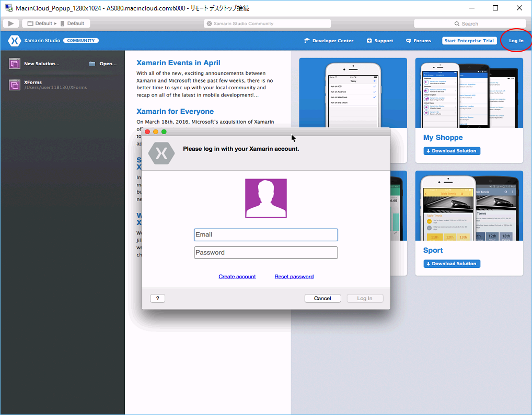This screenshot has width=532, height=415.
Task: Click the XForms solution icon
Action: (x=15, y=85)
